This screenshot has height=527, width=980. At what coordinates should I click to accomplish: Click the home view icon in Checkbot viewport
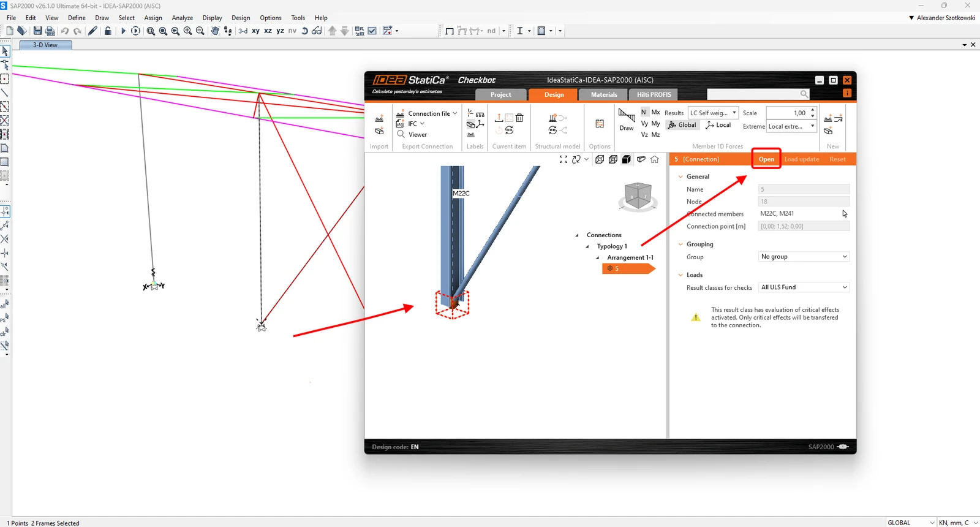point(655,159)
